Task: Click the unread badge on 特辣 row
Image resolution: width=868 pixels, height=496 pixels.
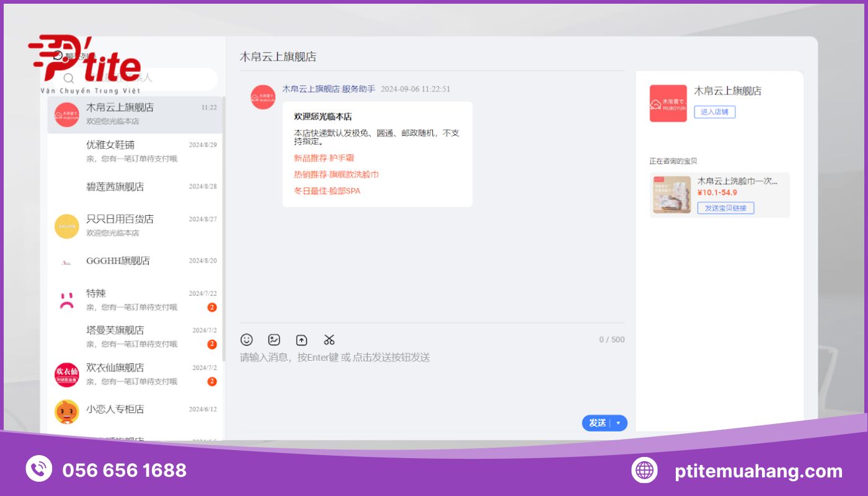Action: [212, 308]
